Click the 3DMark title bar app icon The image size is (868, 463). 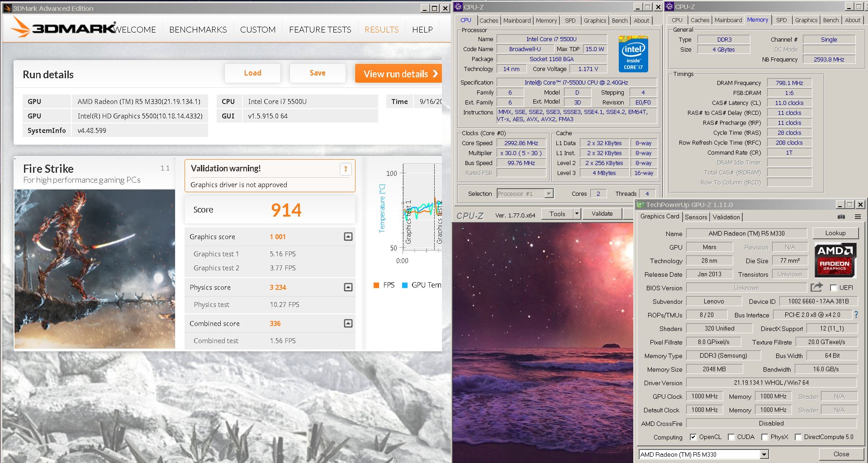(7, 8)
